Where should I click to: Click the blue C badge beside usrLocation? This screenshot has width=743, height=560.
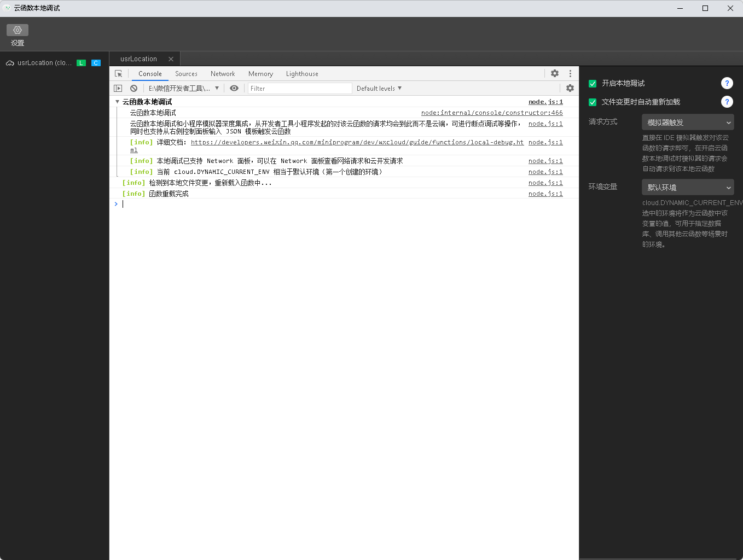click(96, 63)
